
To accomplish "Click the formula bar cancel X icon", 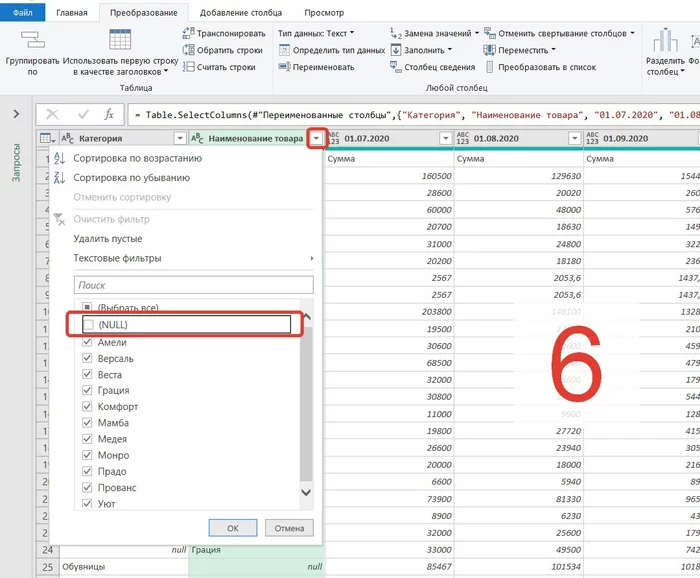I will pyautogui.click(x=53, y=115).
